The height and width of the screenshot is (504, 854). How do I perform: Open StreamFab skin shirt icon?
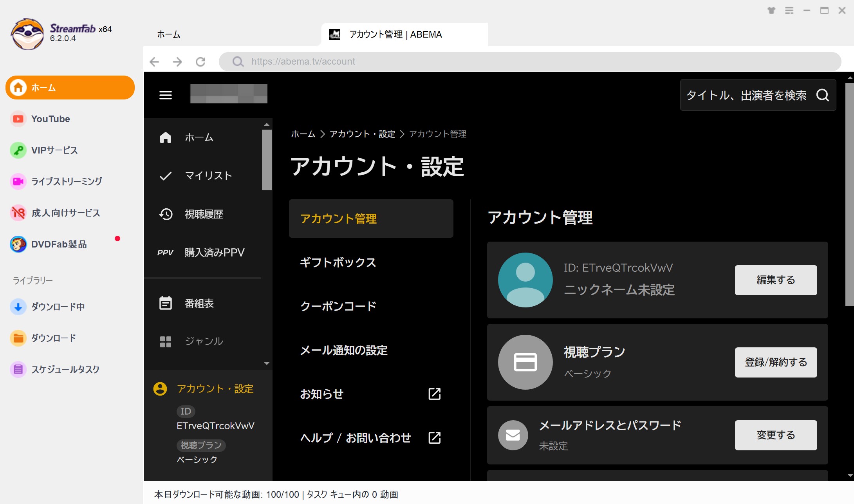pyautogui.click(x=771, y=11)
